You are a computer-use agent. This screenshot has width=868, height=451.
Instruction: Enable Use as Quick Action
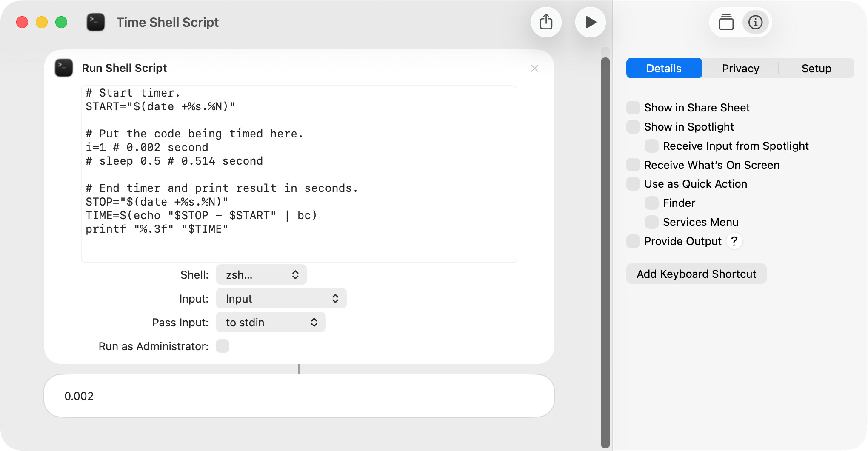point(633,184)
